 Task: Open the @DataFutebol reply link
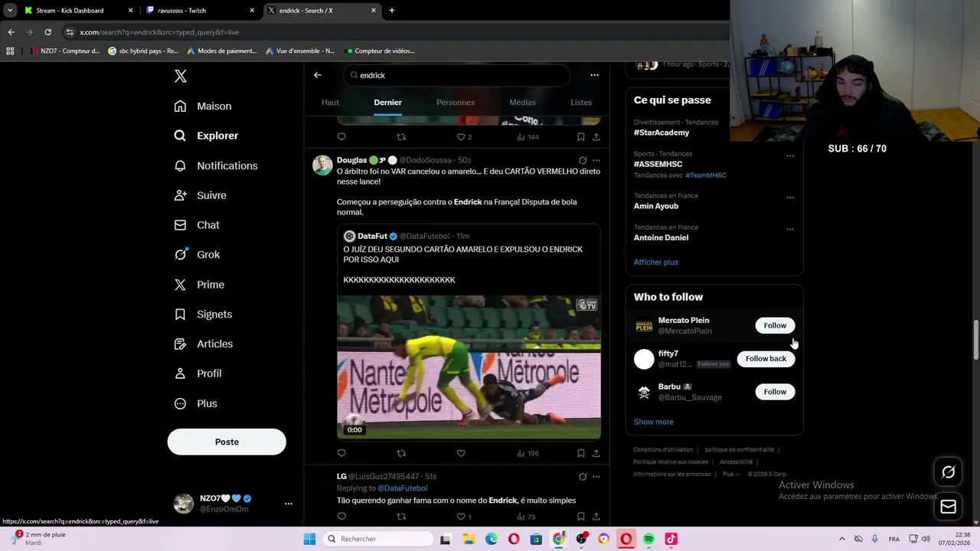point(402,488)
